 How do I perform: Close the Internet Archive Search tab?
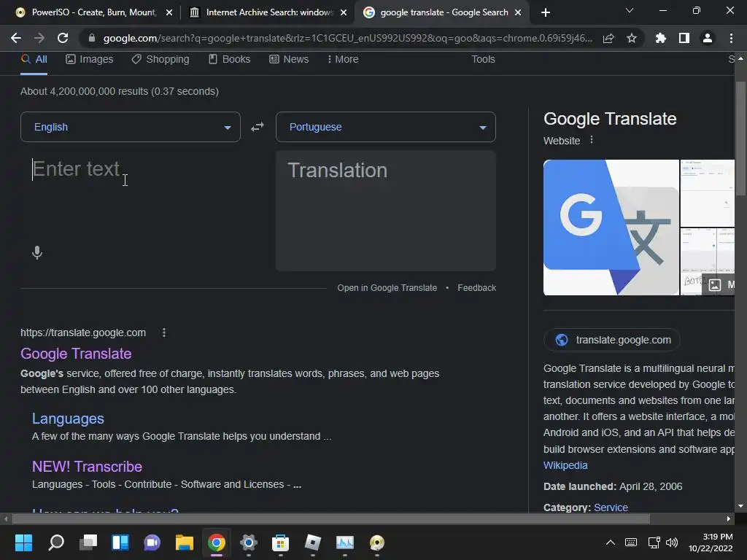(x=344, y=12)
